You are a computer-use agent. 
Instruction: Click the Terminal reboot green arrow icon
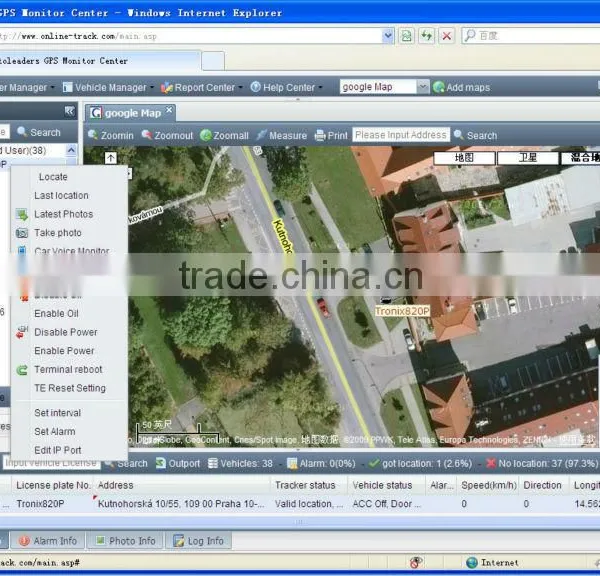[x=22, y=370]
